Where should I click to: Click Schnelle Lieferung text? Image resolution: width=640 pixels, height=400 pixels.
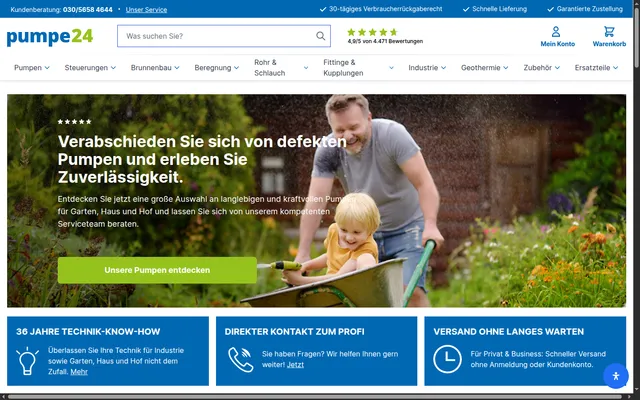pos(499,9)
